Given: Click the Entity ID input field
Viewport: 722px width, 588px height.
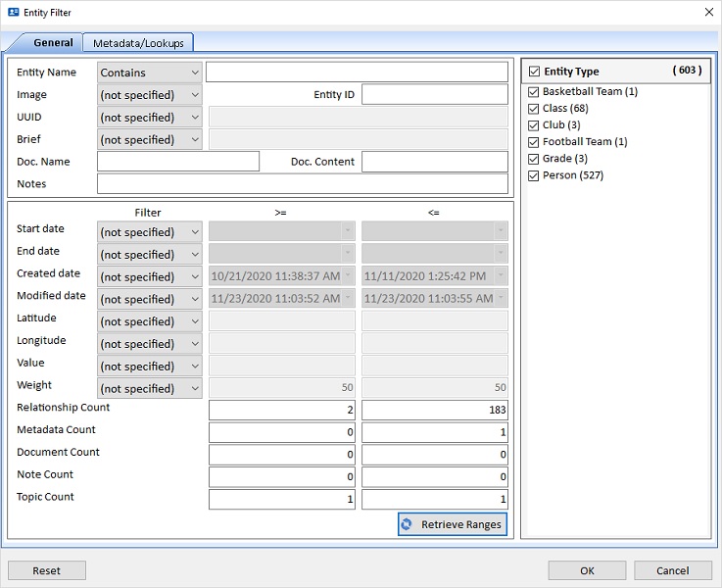Looking at the screenshot, I should click(435, 94).
